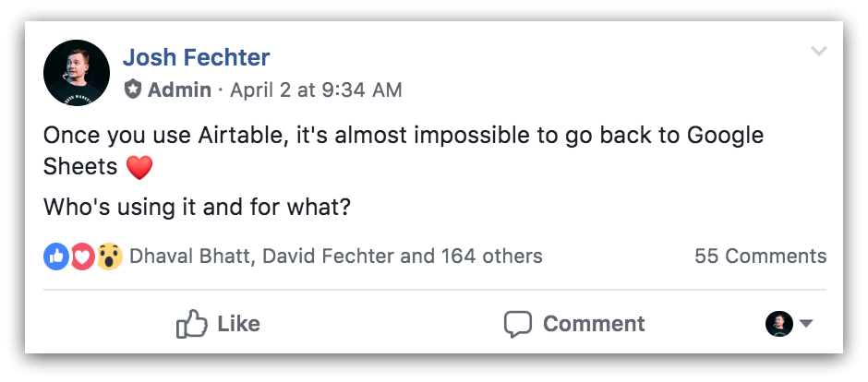Open Dhaval Bhatt's name in reactions
This screenshot has width=868, height=382.
pyautogui.click(x=189, y=257)
